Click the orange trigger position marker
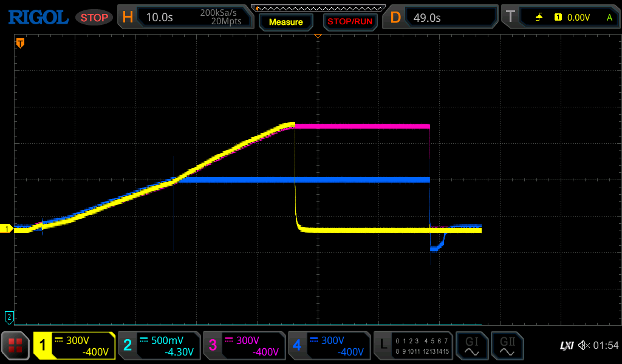This screenshot has width=622, height=364. click(x=20, y=43)
